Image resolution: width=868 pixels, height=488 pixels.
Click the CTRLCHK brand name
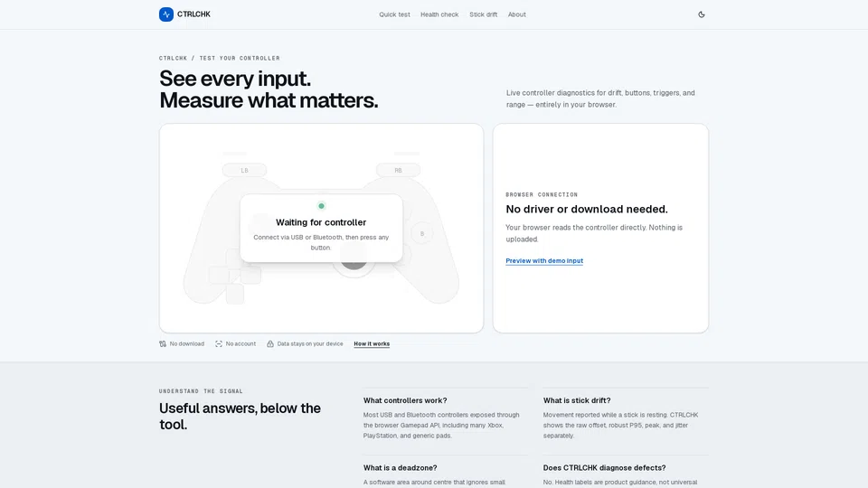click(193, 14)
